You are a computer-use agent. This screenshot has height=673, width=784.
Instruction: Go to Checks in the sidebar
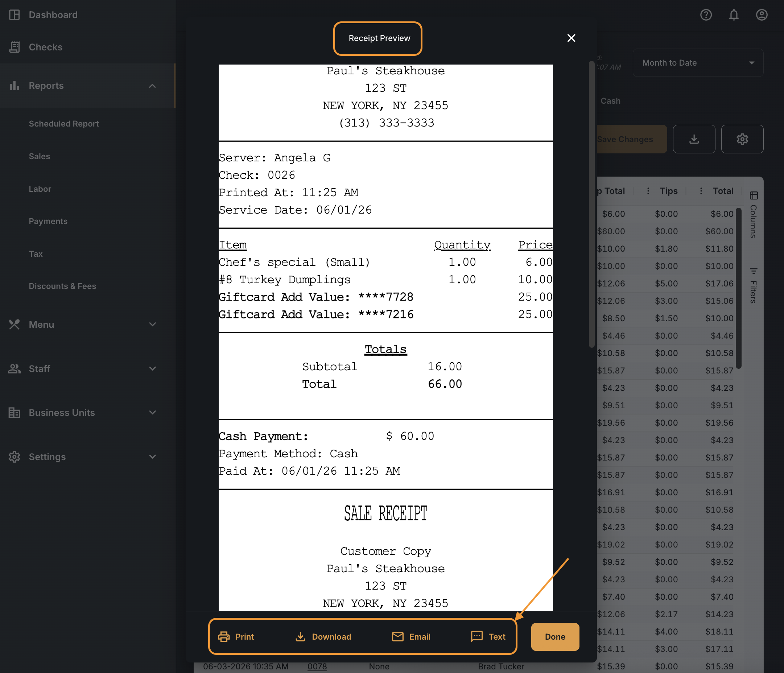(x=45, y=47)
